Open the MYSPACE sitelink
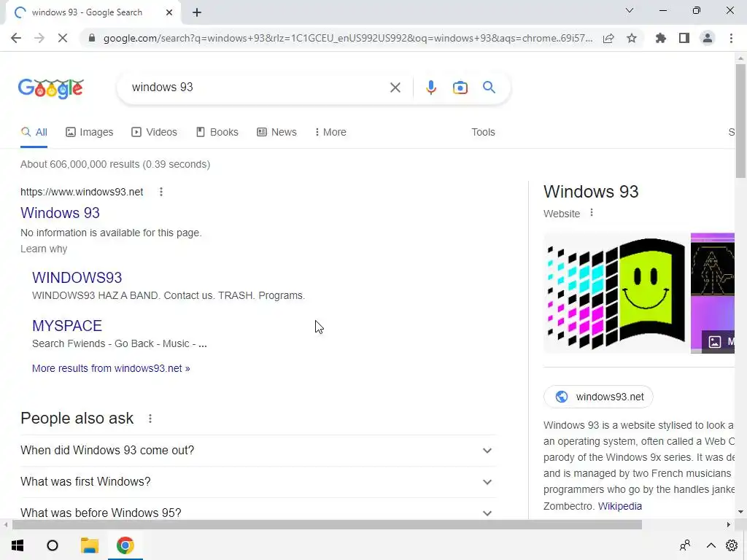This screenshot has height=560, width=747. [x=67, y=326]
